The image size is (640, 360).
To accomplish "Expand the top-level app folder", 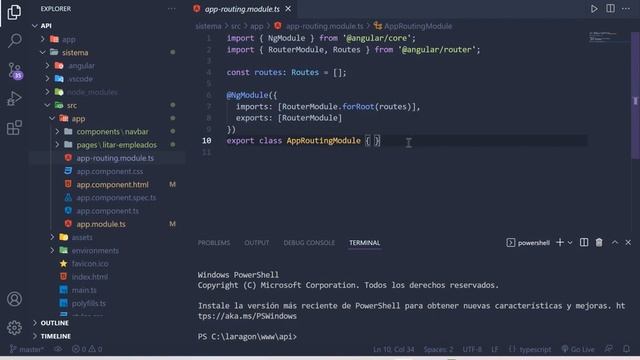I will click(x=42, y=39).
